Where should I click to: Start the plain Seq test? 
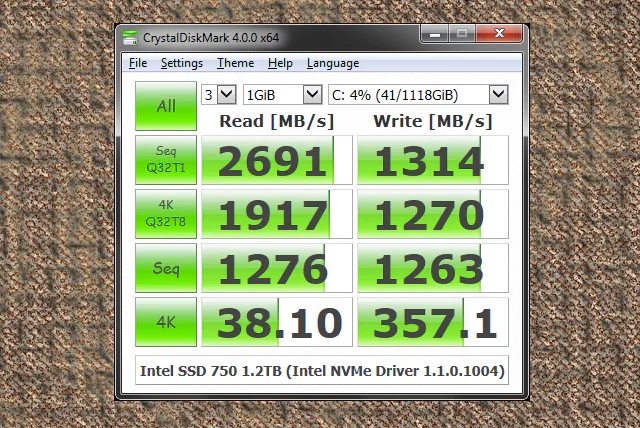166,268
